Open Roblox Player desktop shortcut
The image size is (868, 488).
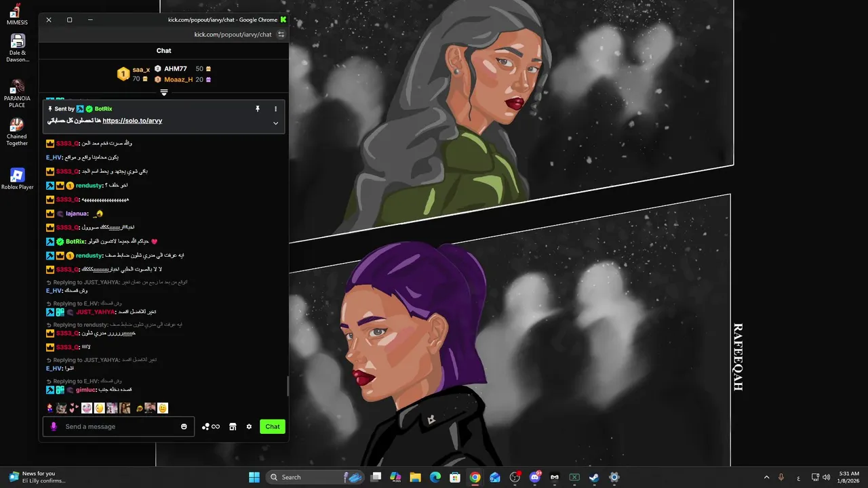pyautogui.click(x=17, y=179)
